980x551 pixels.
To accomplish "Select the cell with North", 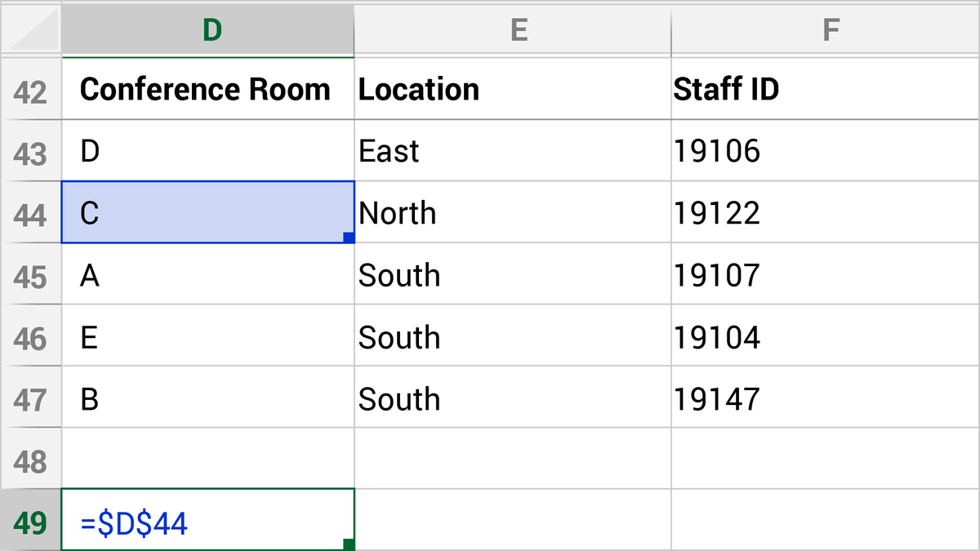I will coord(513,214).
